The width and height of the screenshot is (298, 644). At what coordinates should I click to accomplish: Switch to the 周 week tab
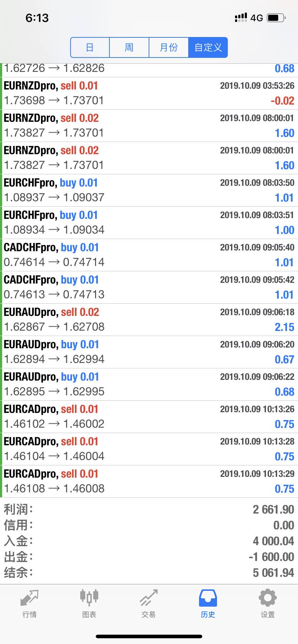click(x=129, y=47)
